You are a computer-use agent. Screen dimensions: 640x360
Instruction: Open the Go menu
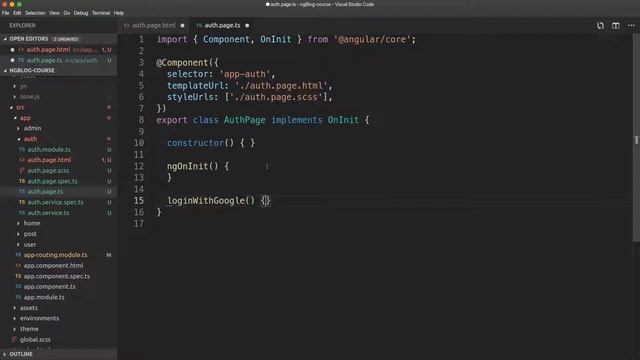click(67, 13)
